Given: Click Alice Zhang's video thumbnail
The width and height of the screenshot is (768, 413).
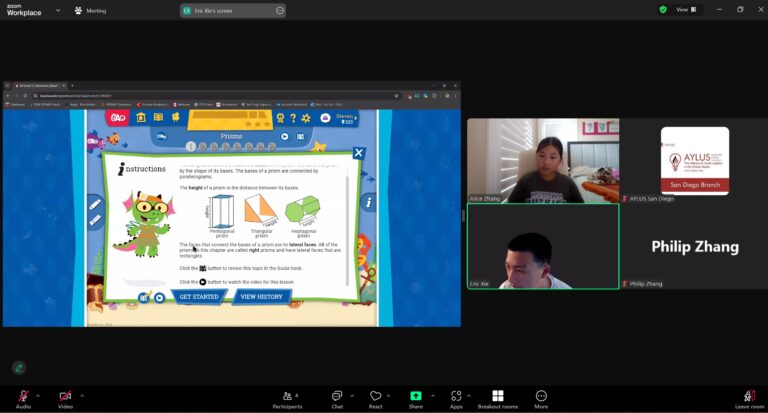Looking at the screenshot, I should (543, 160).
